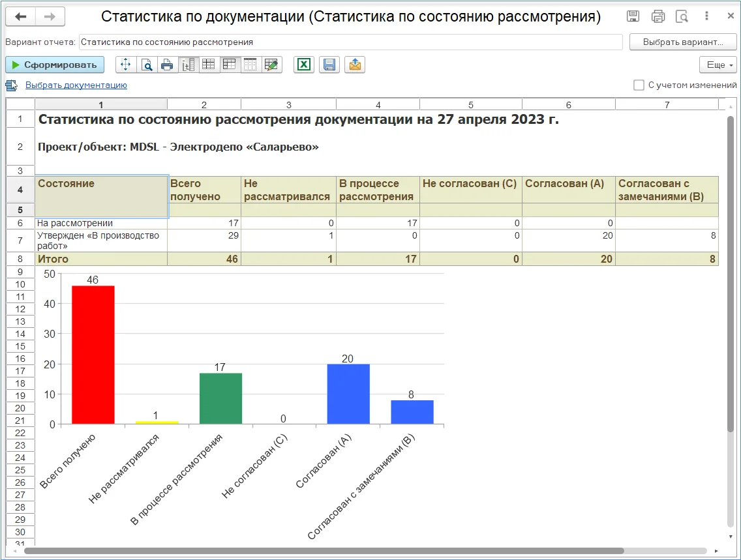Click the Excel export icon
The width and height of the screenshot is (741, 560).
(303, 65)
